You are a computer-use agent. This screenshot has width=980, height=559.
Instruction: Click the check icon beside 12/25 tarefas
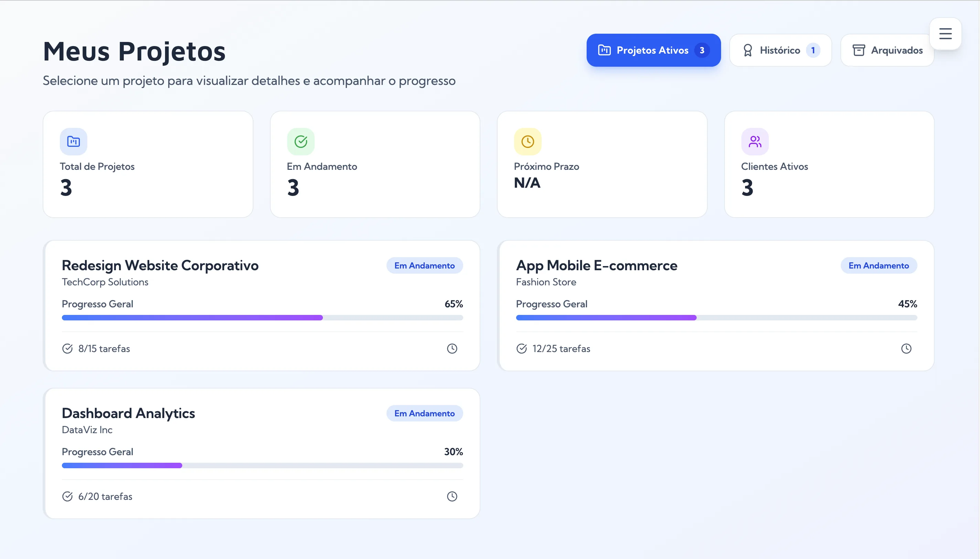coord(522,349)
